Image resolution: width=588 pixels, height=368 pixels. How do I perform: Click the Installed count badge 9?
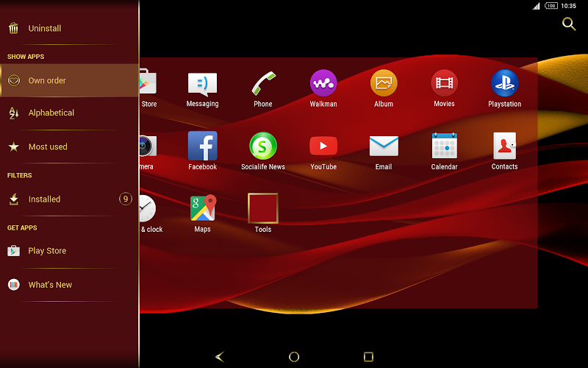126,199
